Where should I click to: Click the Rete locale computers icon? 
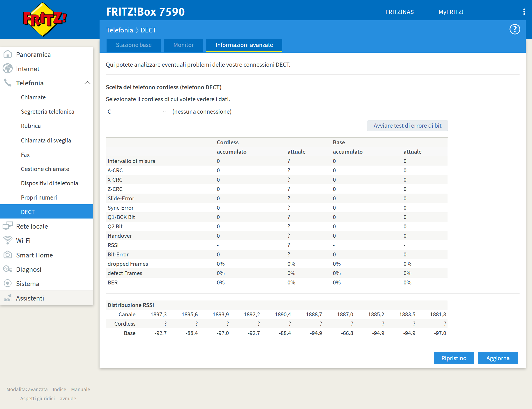point(8,226)
